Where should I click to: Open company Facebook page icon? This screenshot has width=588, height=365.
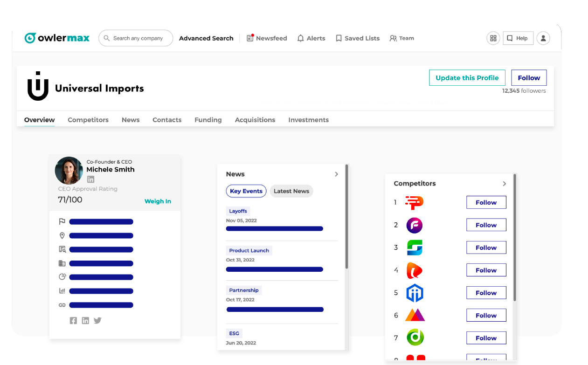[73, 321]
